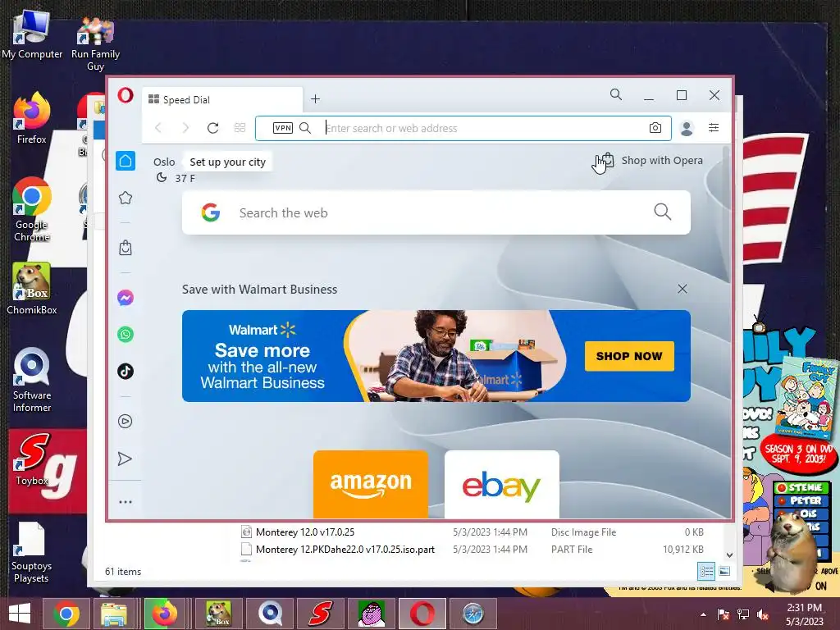Open Software Informer desktop shortcut

(x=32, y=381)
